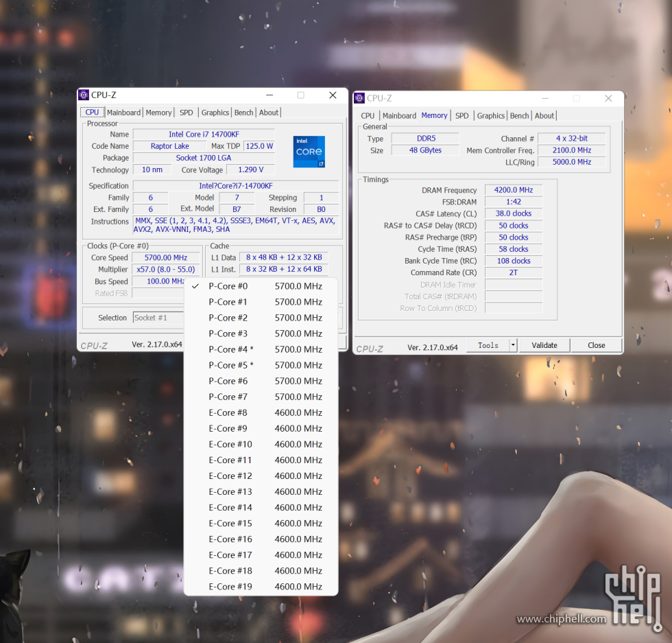This screenshot has height=643, width=672.
Task: Expand the Tools dropdown arrow
Action: tap(513, 345)
